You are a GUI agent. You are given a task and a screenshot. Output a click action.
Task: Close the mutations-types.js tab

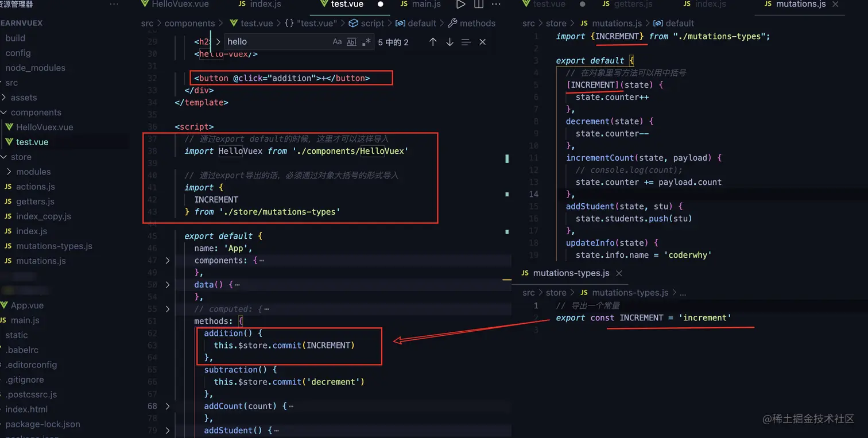[619, 273]
